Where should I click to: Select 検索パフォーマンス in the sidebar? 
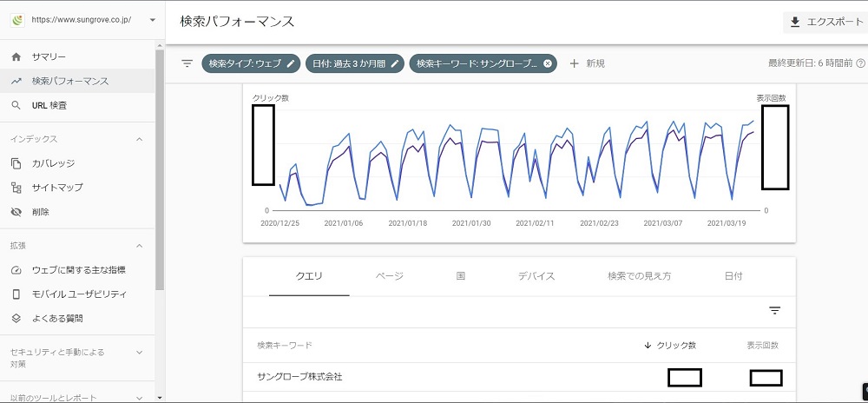77,81
